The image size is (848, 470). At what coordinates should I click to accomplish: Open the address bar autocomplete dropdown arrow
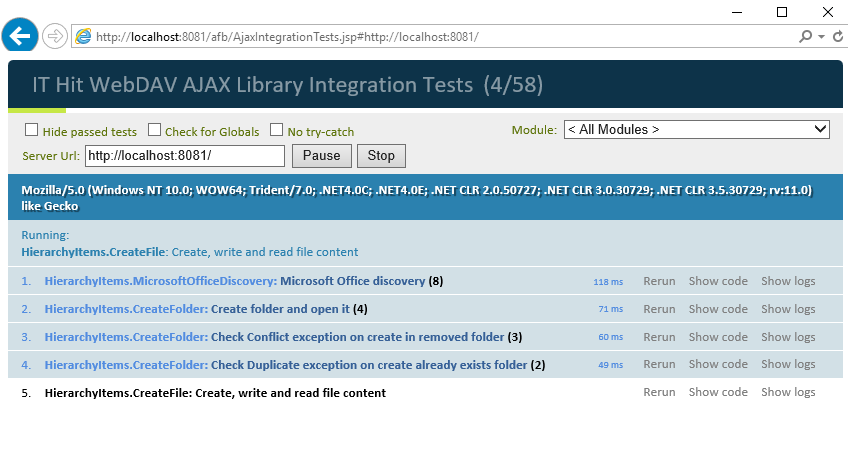(822, 37)
